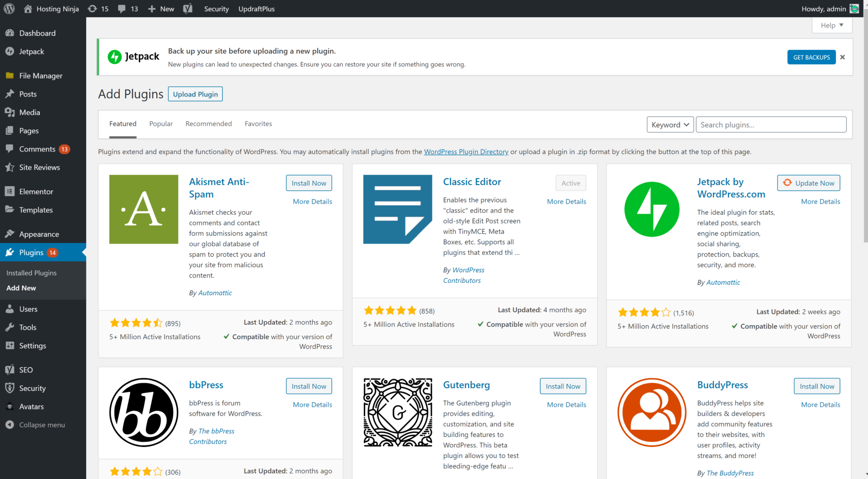Screen dimensions: 868x479
Task: Click the Yoast SEO icon in admin bar
Action: click(188, 9)
